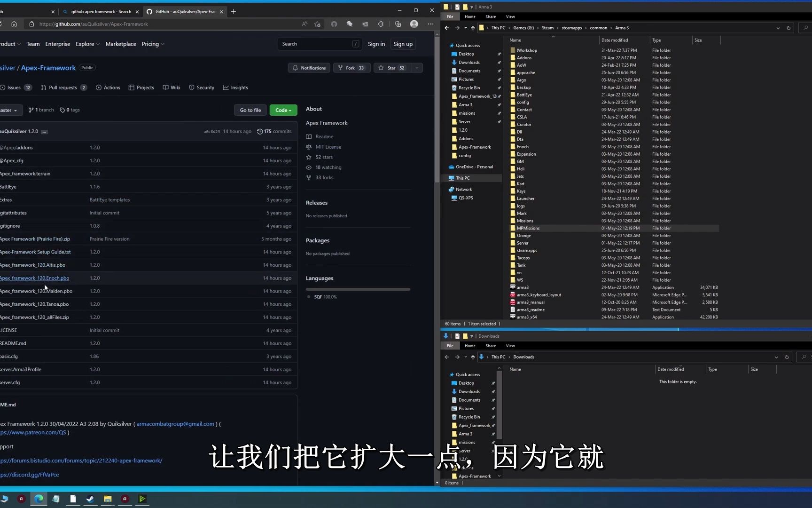The width and height of the screenshot is (812, 508).
Task: Click the browser home icon
Action: (14, 24)
